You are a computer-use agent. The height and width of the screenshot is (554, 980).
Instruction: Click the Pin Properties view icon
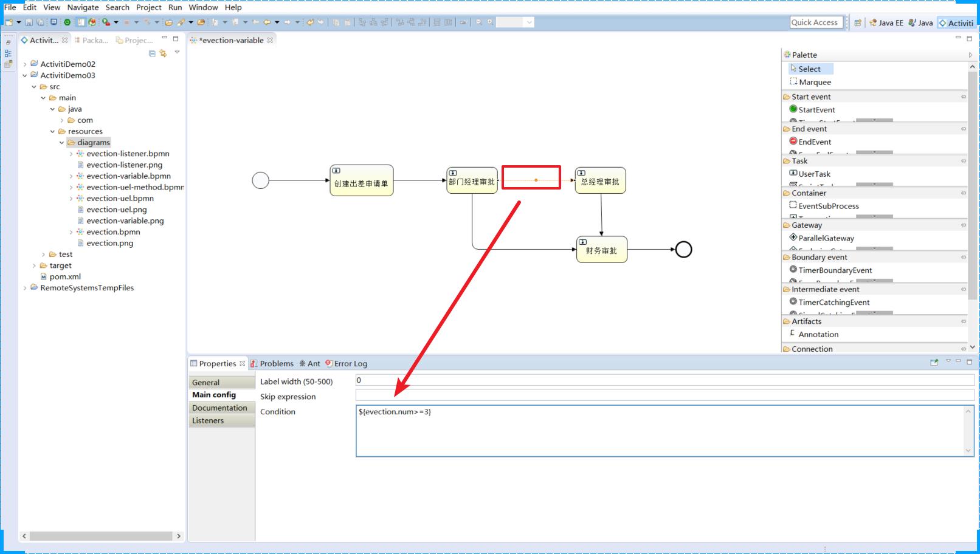tap(934, 363)
